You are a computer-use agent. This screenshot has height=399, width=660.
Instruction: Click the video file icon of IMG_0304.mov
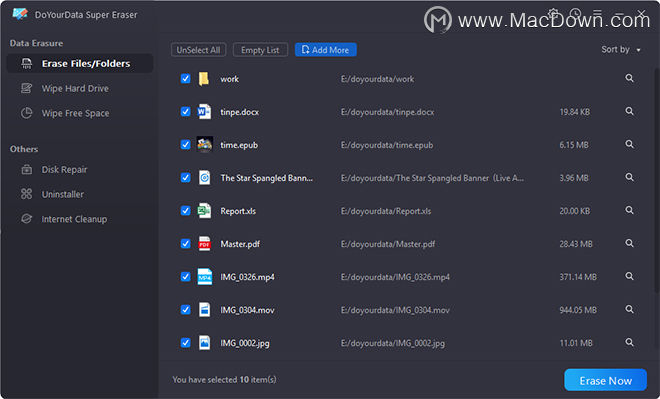[x=205, y=310]
